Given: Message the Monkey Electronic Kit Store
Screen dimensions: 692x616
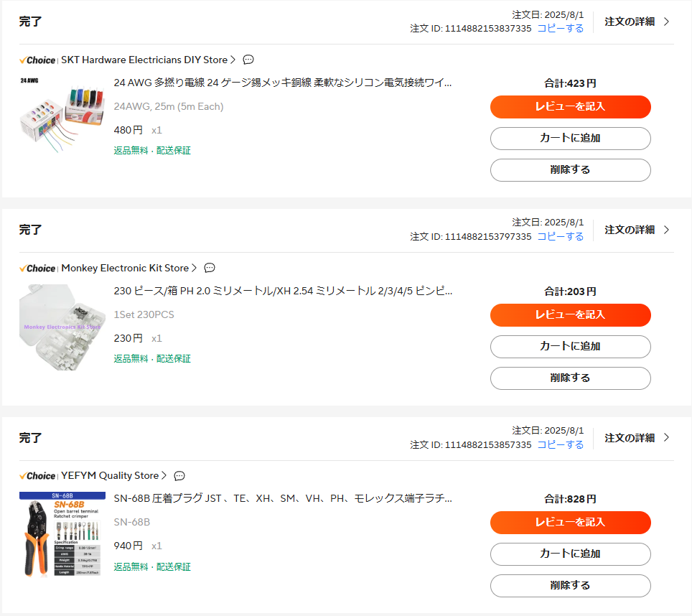Looking at the screenshot, I should pos(210,268).
